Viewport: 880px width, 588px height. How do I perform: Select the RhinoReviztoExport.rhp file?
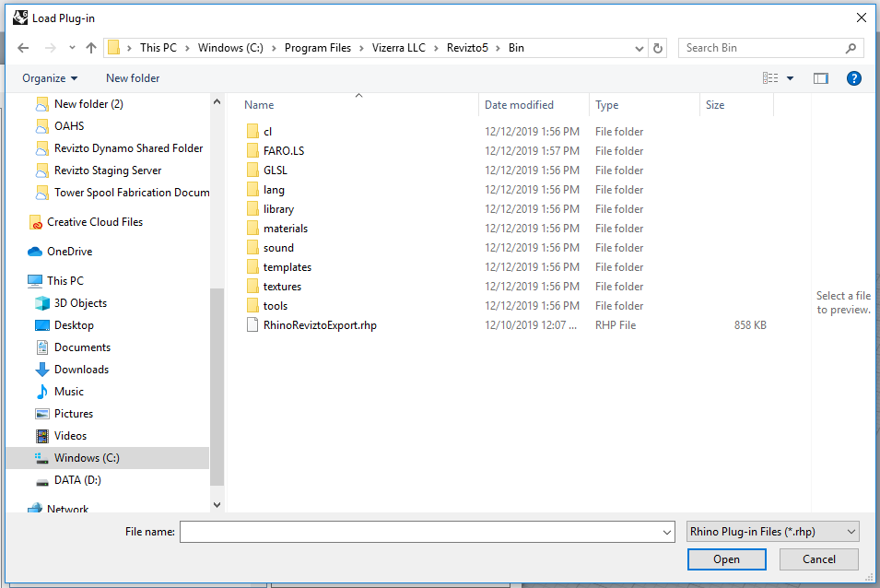(319, 325)
